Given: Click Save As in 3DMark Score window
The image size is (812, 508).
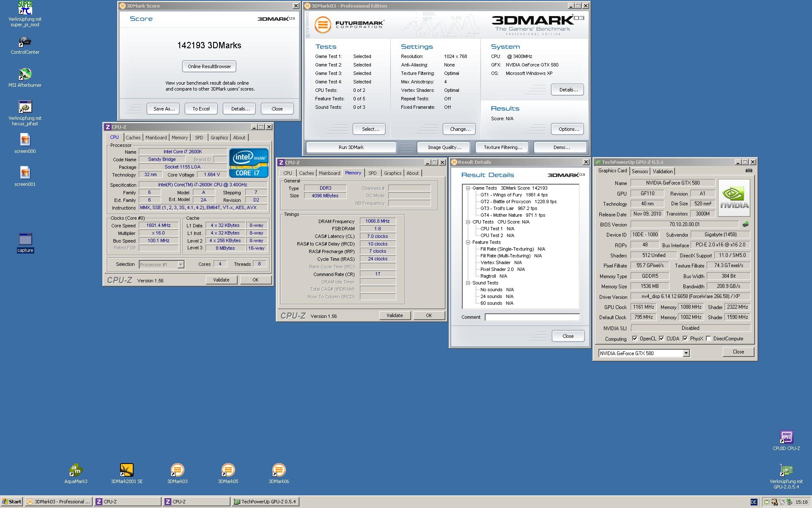Looking at the screenshot, I should tap(163, 109).
